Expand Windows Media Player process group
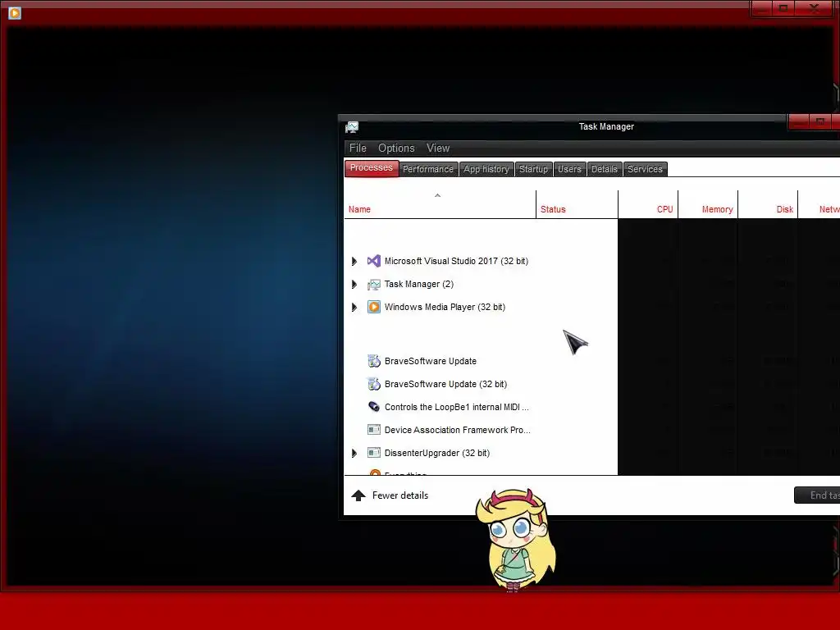Image resolution: width=840 pixels, height=630 pixels. coord(354,308)
